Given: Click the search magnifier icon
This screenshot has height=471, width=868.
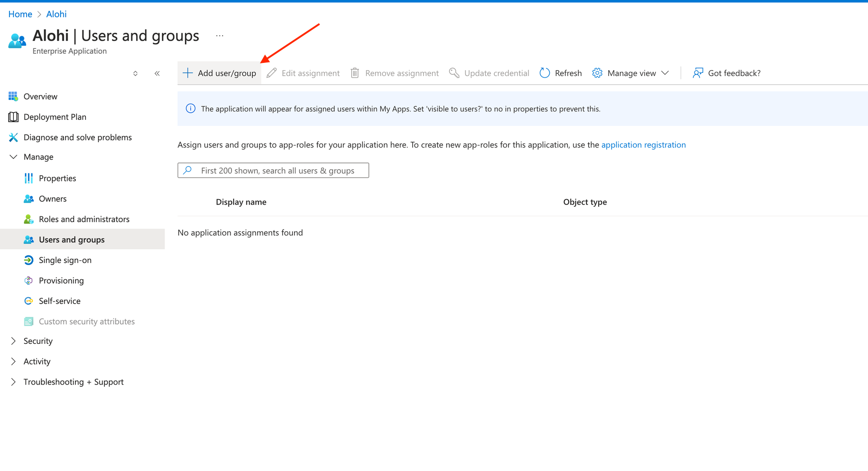Looking at the screenshot, I should (188, 170).
